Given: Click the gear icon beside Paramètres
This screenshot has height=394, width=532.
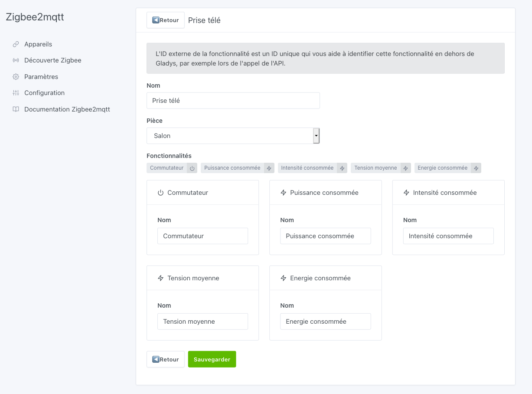Looking at the screenshot, I should pos(16,76).
